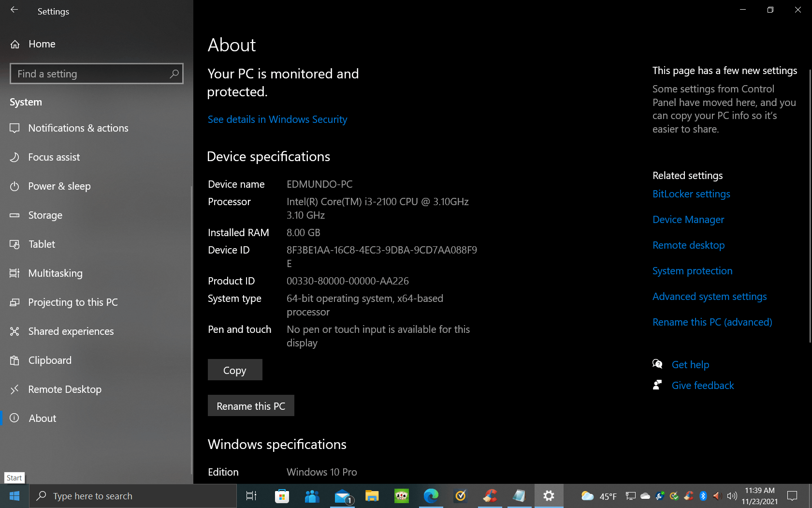
Task: Open File Explorer from the taskbar
Action: click(372, 496)
